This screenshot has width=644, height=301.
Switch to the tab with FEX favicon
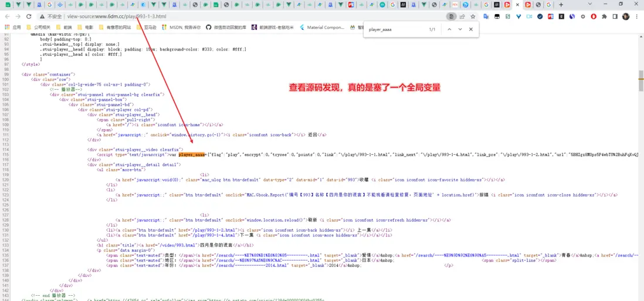[x=455, y=5]
